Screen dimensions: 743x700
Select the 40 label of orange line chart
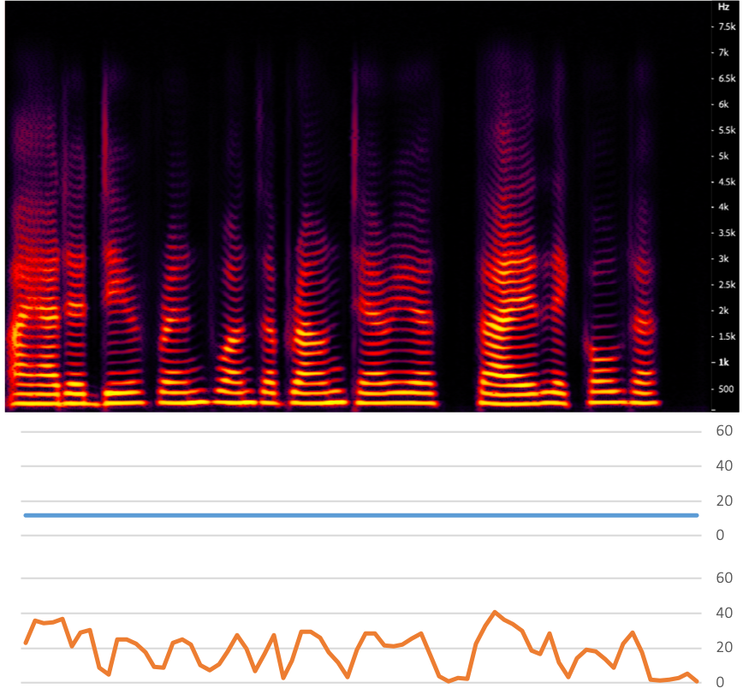tap(723, 613)
